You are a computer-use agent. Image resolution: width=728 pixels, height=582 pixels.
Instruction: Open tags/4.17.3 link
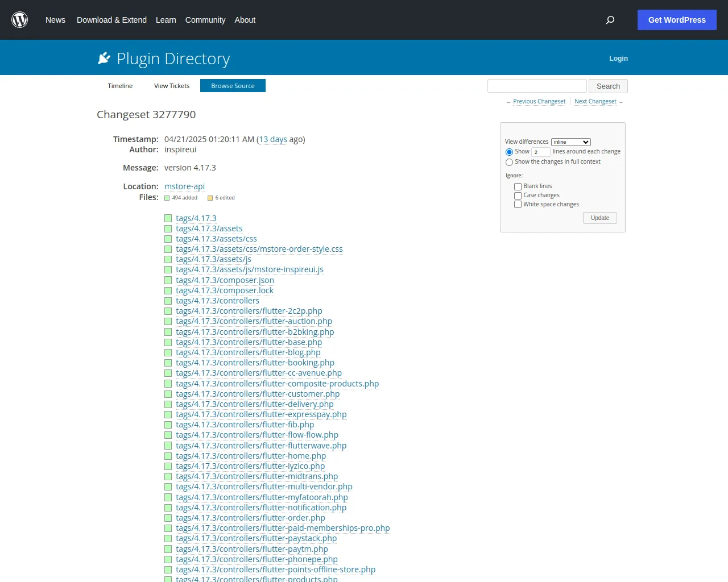(x=196, y=218)
